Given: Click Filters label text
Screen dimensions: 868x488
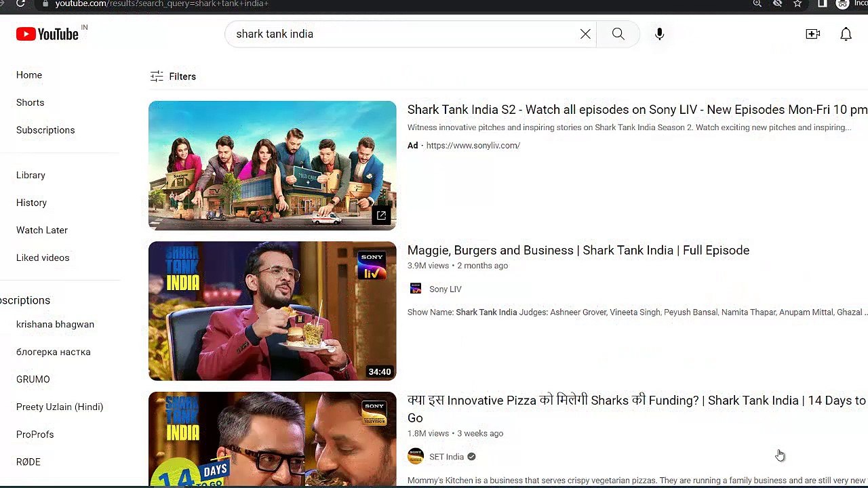Looking at the screenshot, I should point(182,77).
